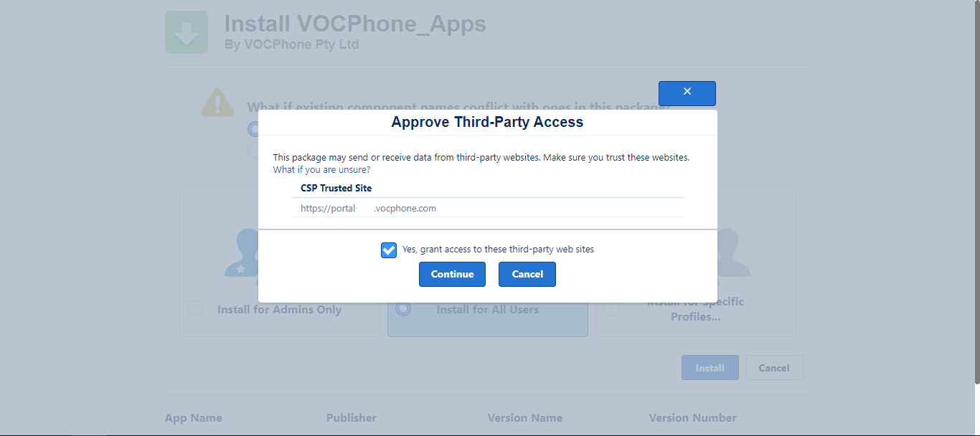This screenshot has height=436, width=980.
Task: Click the dimmed Install button
Action: coord(710,368)
